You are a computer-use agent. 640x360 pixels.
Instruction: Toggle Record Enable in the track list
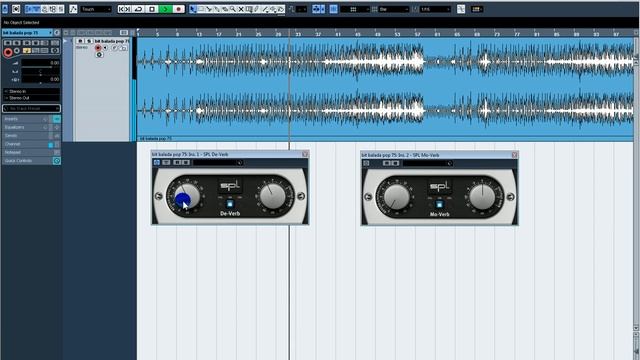98,48
